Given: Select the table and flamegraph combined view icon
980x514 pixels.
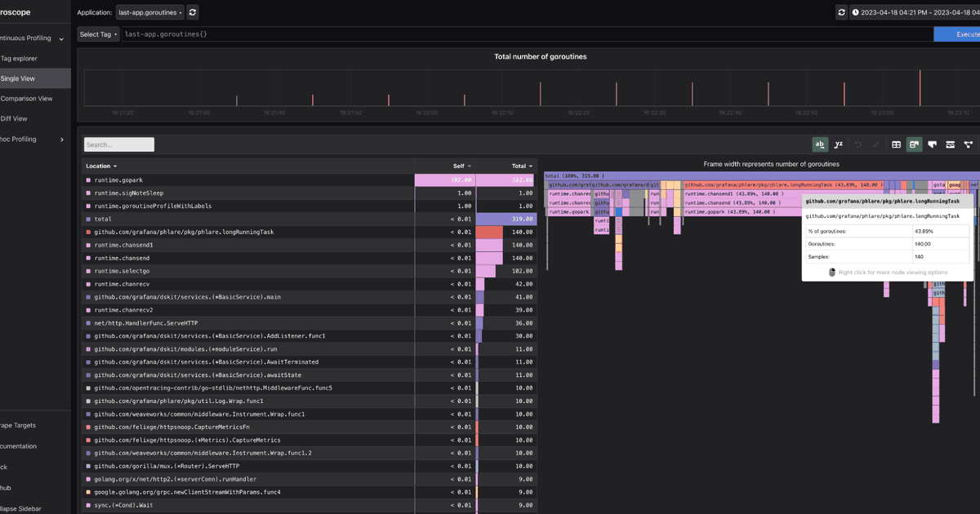Looking at the screenshot, I should 914,144.
